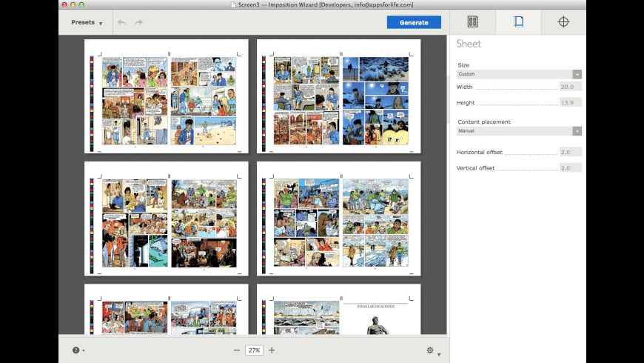Click the redo arrow icon
Viewport: 644px width, 363px height.
point(138,22)
